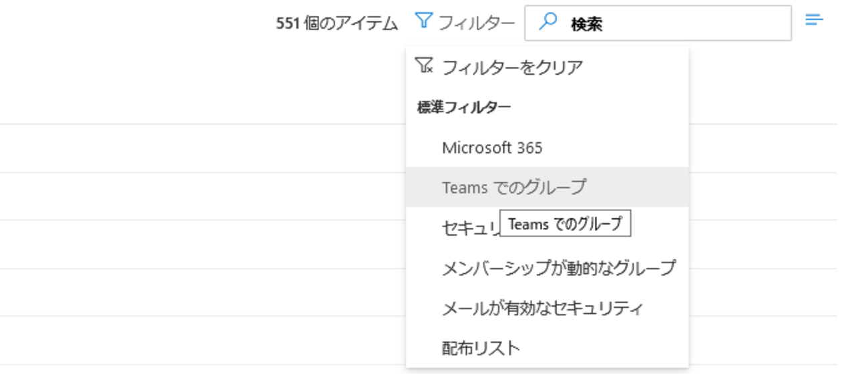Select the fourth row in the list
Viewport: 868px width, 374px height.
click(x=200, y=293)
